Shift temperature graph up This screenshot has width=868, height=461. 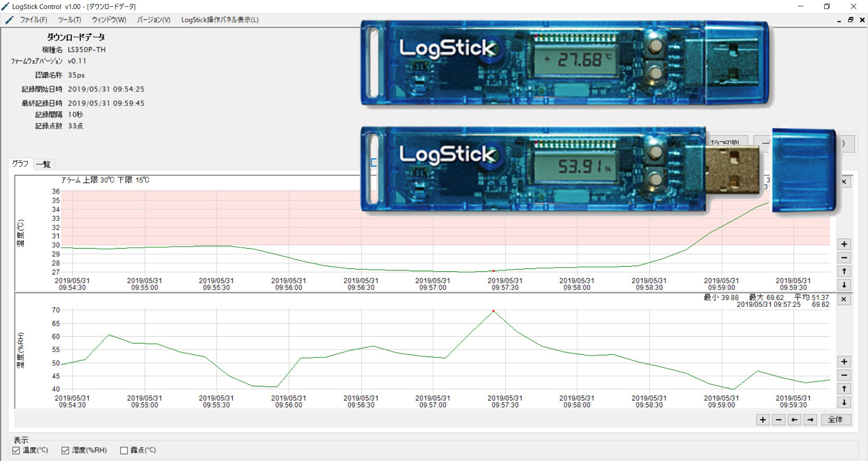coord(844,272)
